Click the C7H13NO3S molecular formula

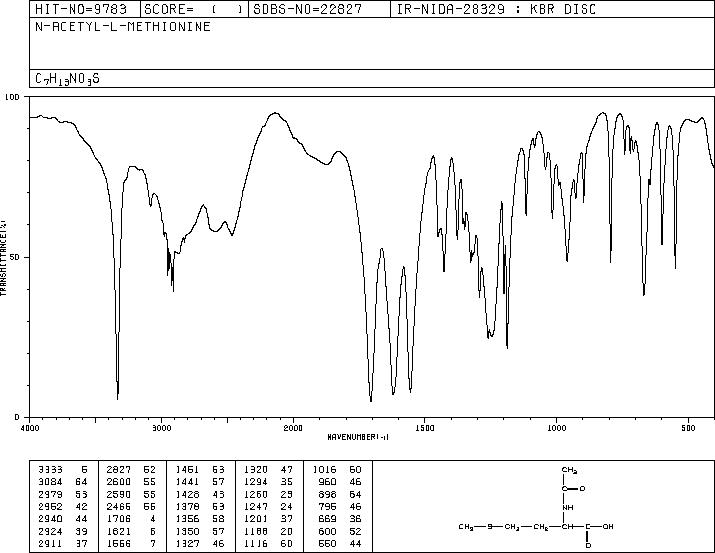[67, 79]
